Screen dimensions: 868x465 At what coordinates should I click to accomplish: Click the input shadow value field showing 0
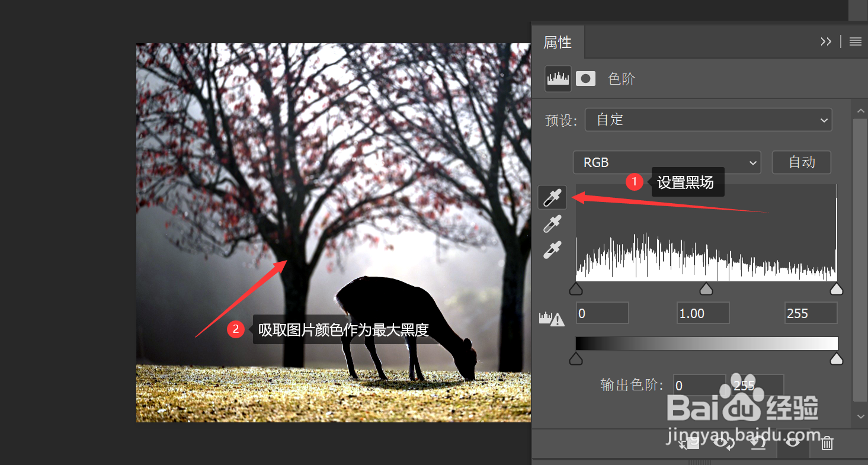pos(602,313)
